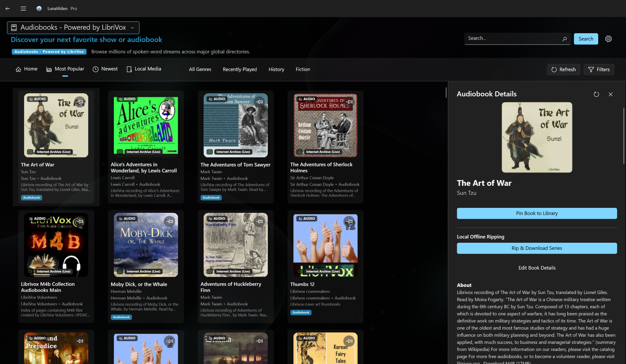The height and width of the screenshot is (364, 626).
Task: Click AUDIO badge on Sherlock Holmes cover
Action: coord(307,99)
